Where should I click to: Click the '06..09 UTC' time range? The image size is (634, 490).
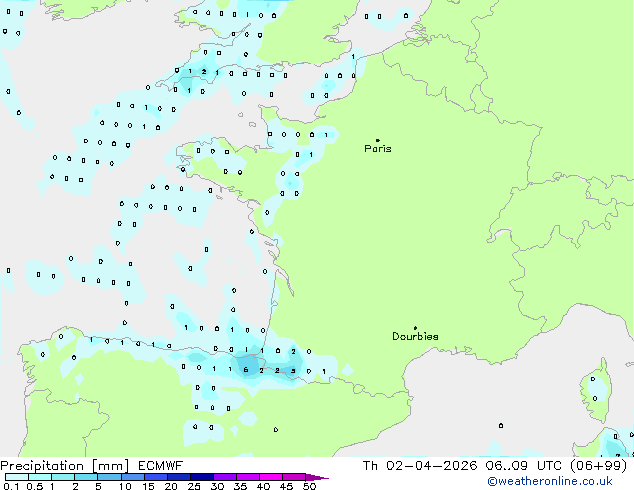click(524, 466)
